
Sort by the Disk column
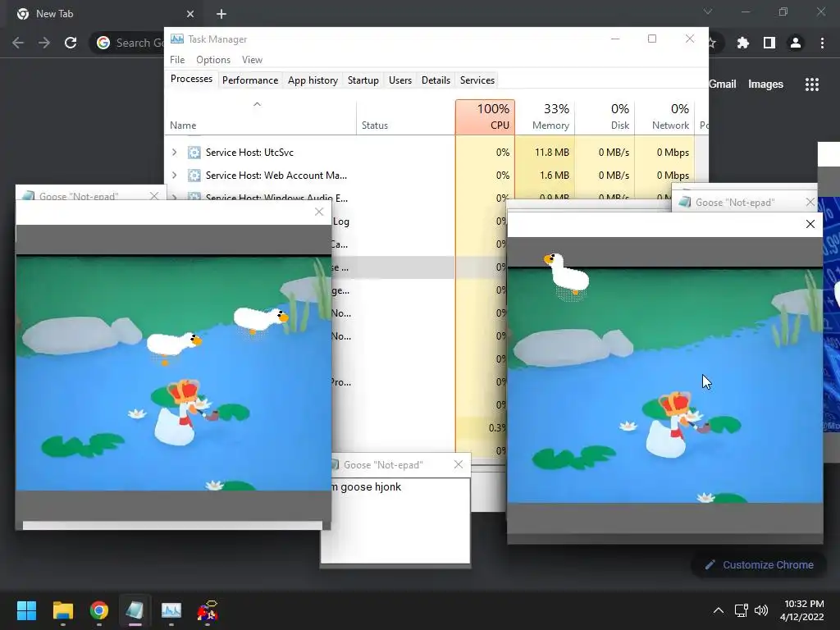pos(605,117)
